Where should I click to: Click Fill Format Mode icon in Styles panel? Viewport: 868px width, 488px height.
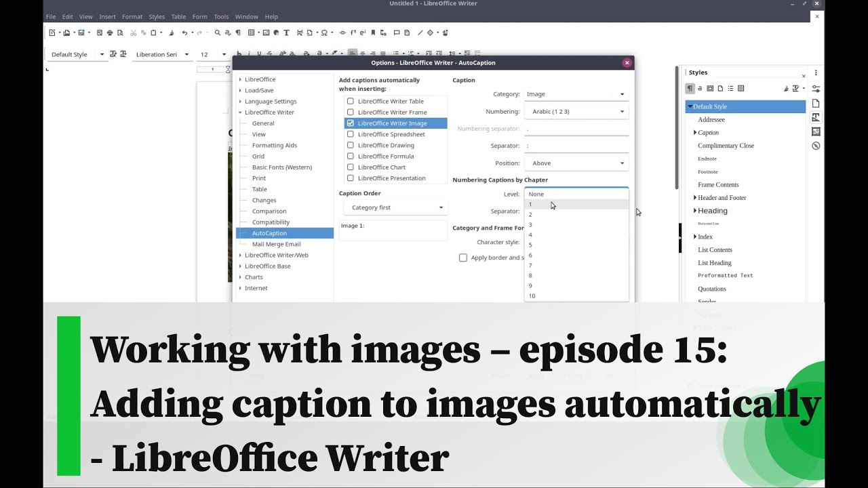(x=786, y=88)
